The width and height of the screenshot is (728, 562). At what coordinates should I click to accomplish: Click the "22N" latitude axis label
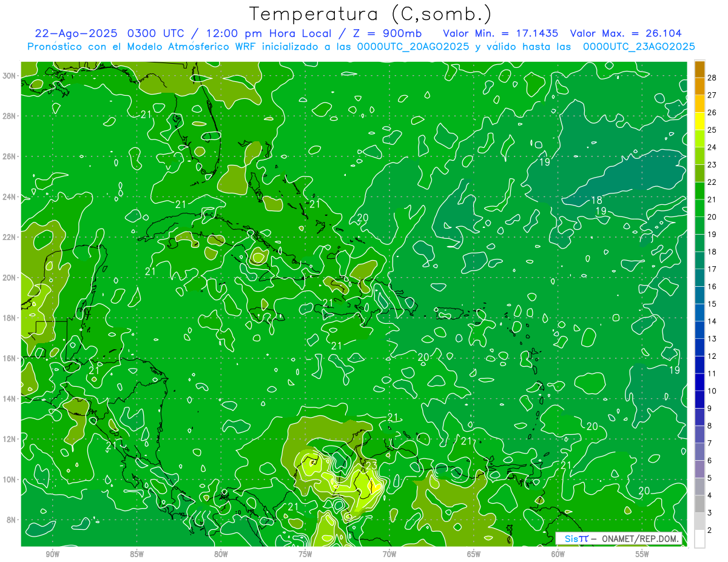(x=10, y=237)
